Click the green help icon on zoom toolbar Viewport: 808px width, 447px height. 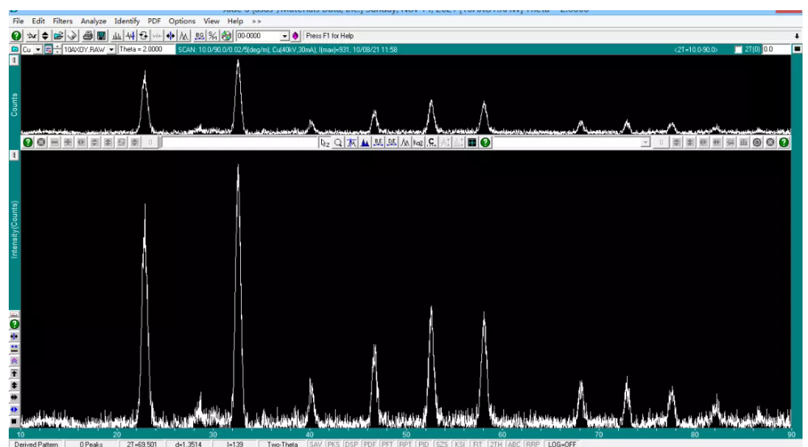[485, 143]
